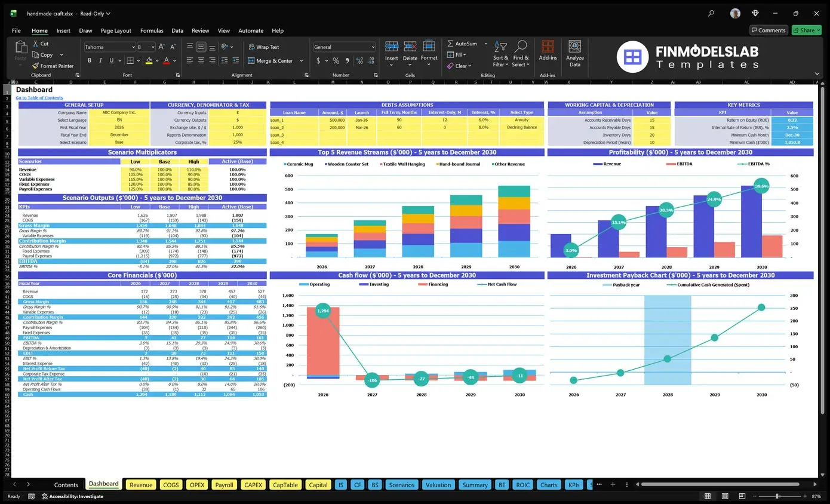The image size is (830, 504).
Task: Expand Merge & Center options arrow
Action: (x=302, y=61)
